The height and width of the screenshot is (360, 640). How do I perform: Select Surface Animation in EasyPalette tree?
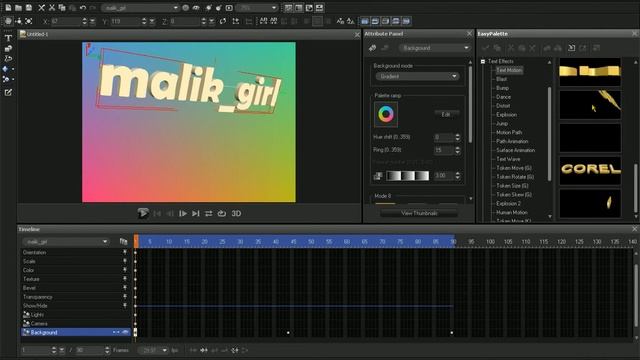point(516,150)
